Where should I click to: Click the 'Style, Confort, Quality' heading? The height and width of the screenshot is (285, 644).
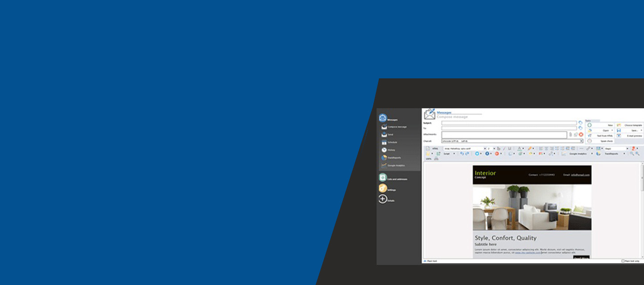click(505, 238)
